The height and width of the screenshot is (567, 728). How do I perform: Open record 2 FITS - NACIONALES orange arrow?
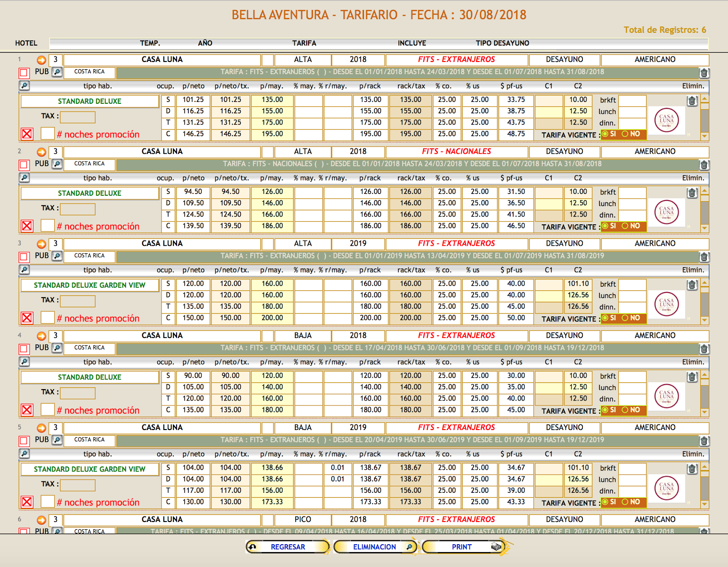(x=41, y=152)
